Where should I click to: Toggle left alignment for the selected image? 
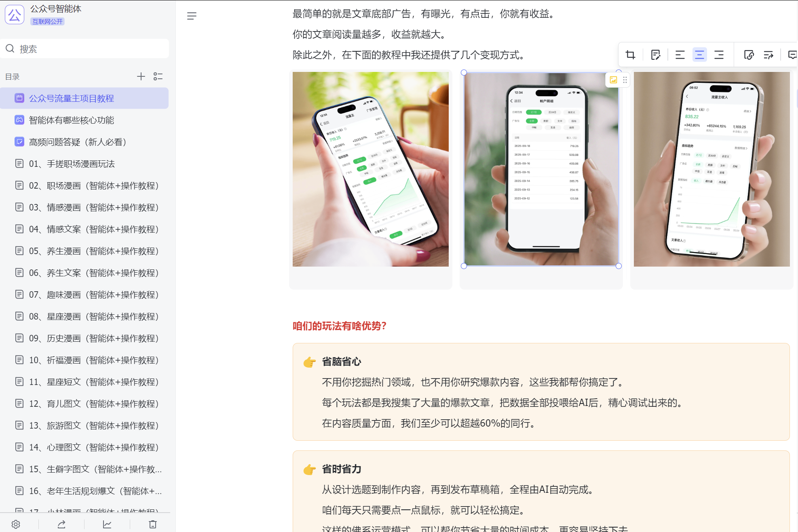click(680, 55)
